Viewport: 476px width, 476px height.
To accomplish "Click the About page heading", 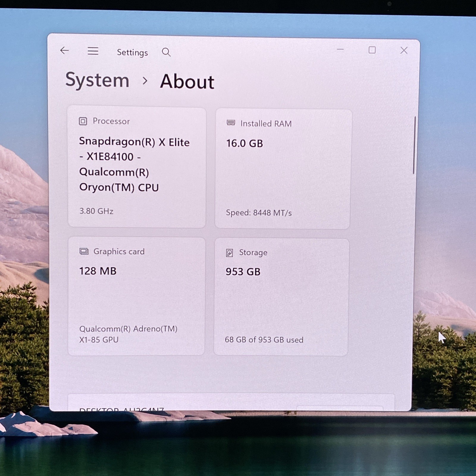I will coord(187,82).
